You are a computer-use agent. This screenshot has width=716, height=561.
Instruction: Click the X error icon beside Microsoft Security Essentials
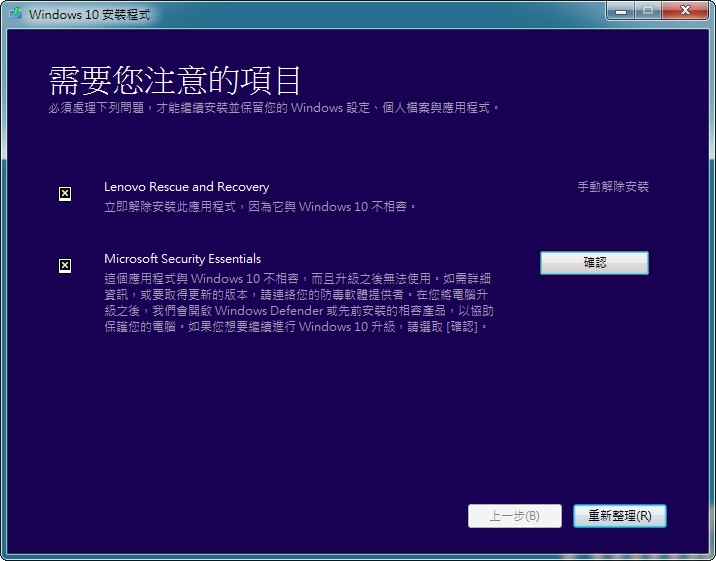[x=65, y=265]
